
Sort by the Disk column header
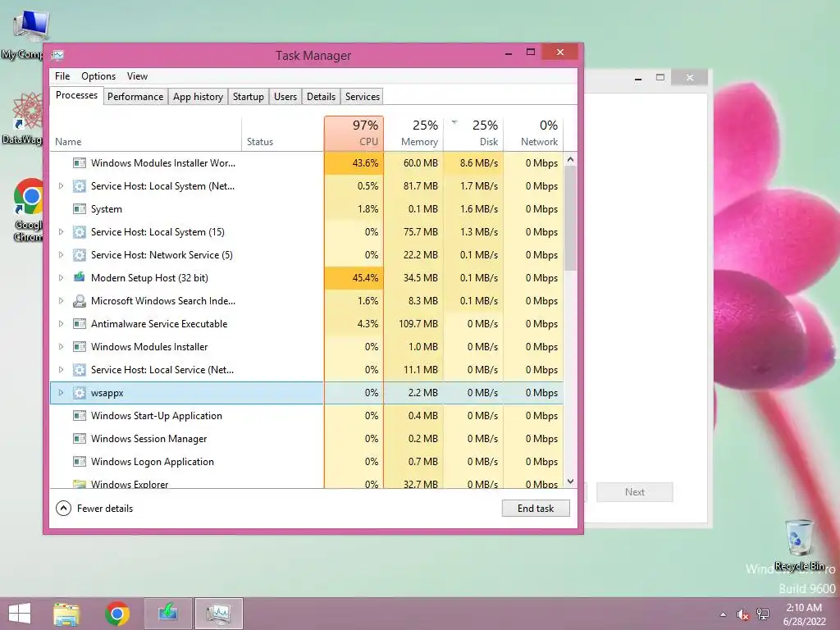[x=473, y=134]
